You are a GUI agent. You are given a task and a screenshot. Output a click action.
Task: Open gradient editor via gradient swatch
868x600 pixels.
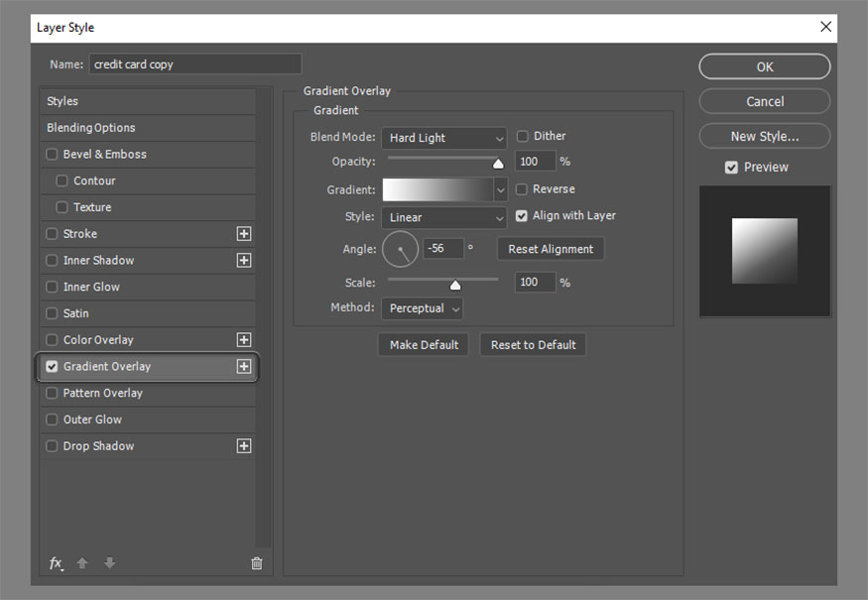pyautogui.click(x=437, y=189)
